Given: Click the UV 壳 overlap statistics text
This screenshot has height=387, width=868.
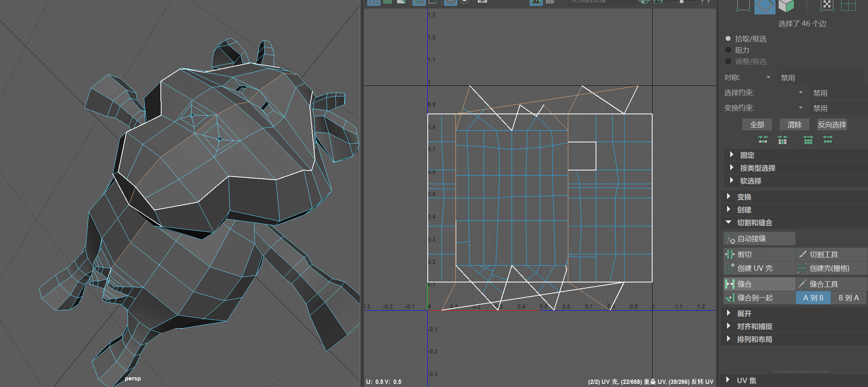Looking at the screenshot, I should tap(651, 382).
